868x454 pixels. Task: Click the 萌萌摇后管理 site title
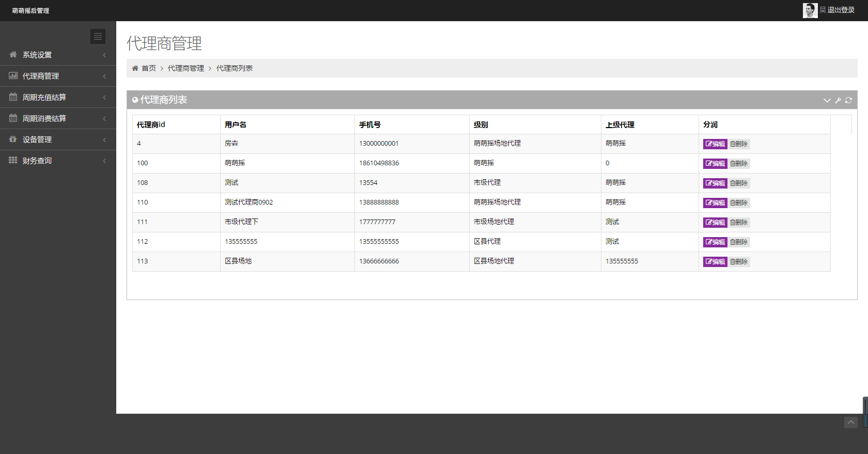(x=31, y=11)
